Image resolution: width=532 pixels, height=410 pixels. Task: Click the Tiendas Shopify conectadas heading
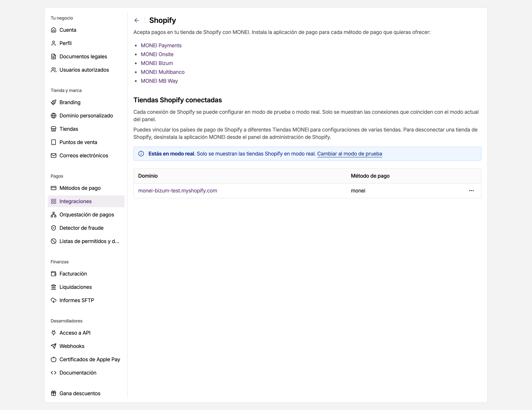[178, 100]
